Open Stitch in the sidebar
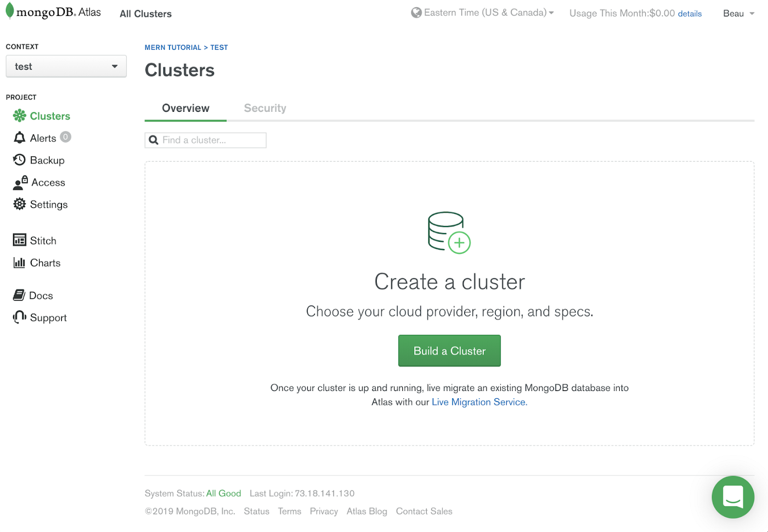This screenshot has height=532, width=768. coord(43,241)
